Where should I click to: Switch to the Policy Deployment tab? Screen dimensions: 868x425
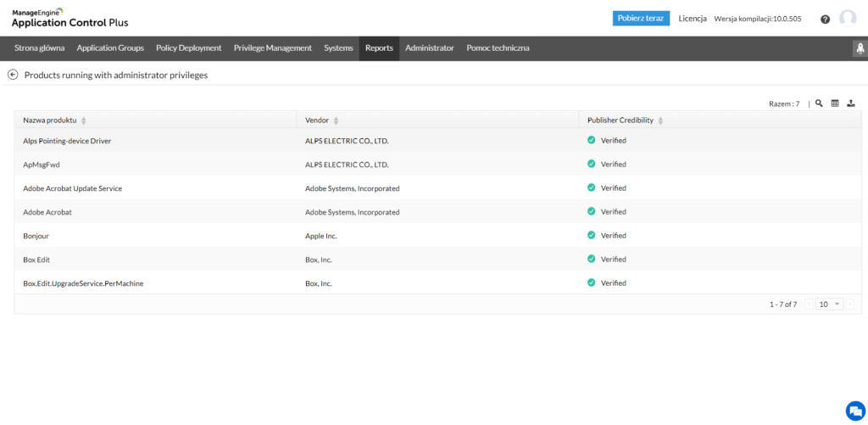pos(188,48)
